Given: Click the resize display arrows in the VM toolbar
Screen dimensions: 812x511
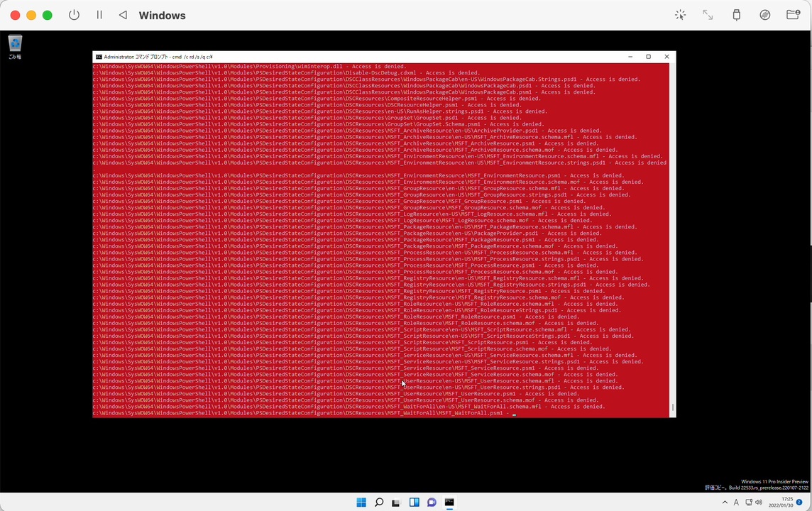Looking at the screenshot, I should pos(708,15).
